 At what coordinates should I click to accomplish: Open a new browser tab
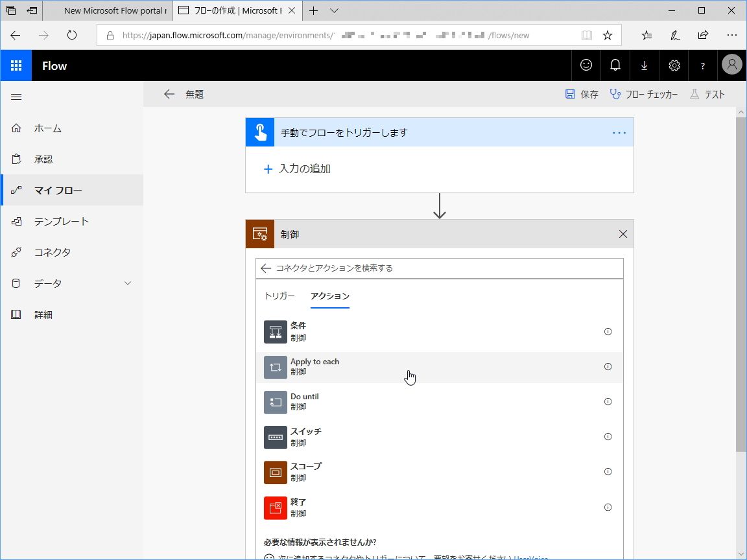[313, 10]
